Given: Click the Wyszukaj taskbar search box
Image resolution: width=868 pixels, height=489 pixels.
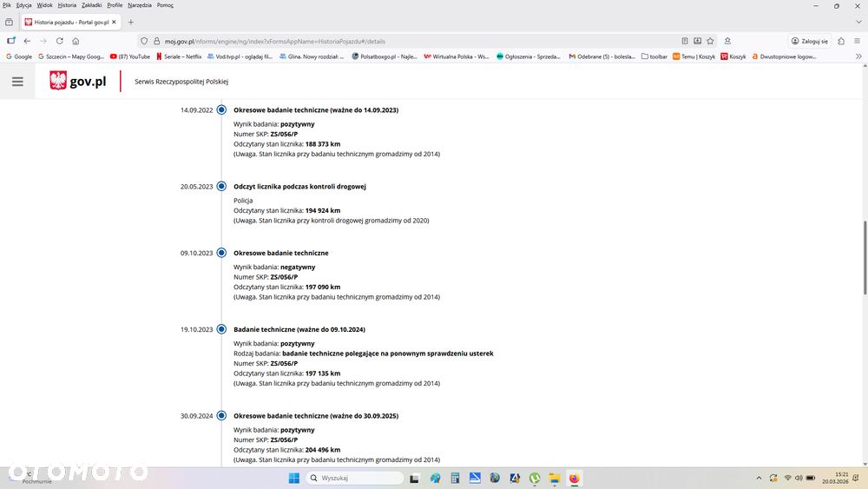Looking at the screenshot, I should pyautogui.click(x=355, y=478).
